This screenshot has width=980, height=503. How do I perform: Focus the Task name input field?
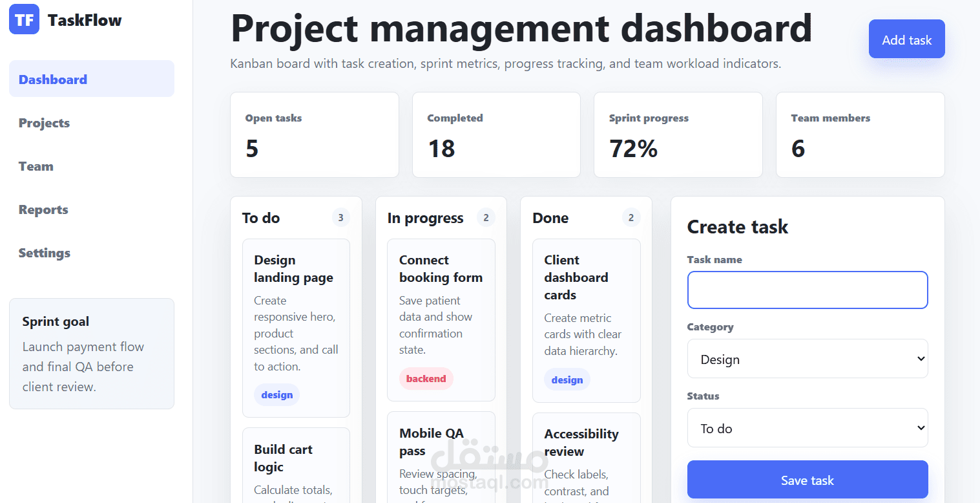(x=808, y=290)
